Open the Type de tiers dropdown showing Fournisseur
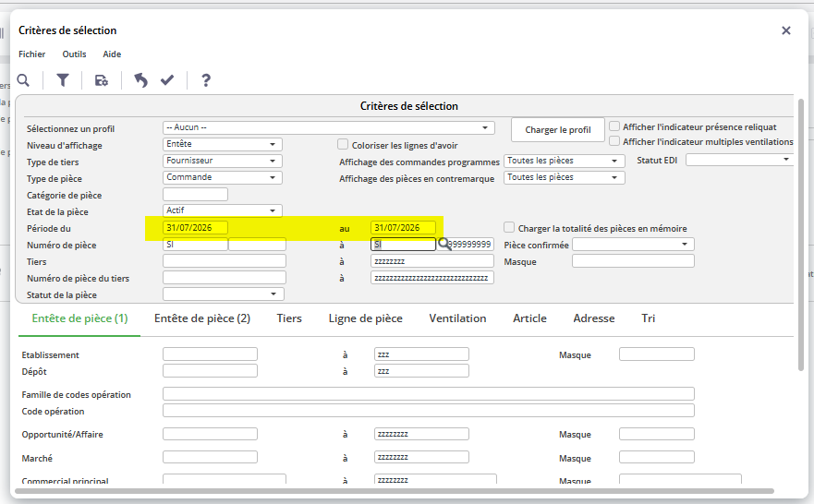814x504 pixels. 222,161
